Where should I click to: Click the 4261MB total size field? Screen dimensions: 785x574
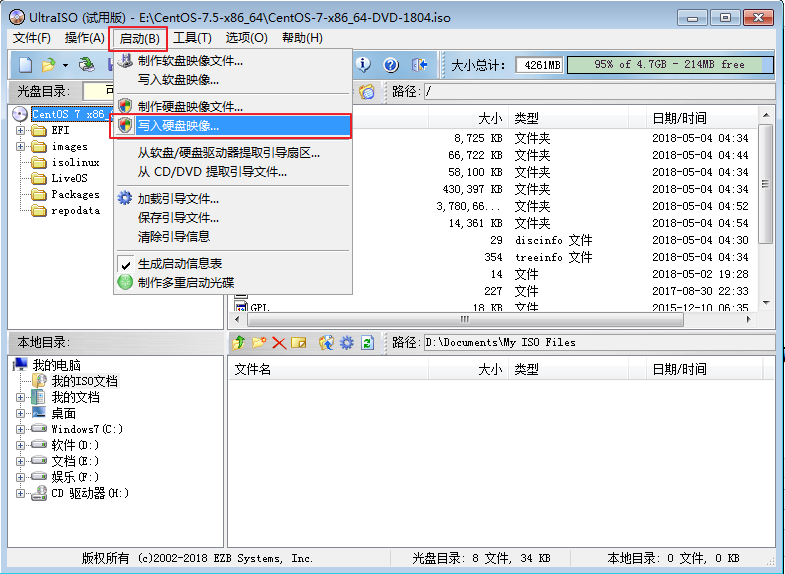coord(540,65)
